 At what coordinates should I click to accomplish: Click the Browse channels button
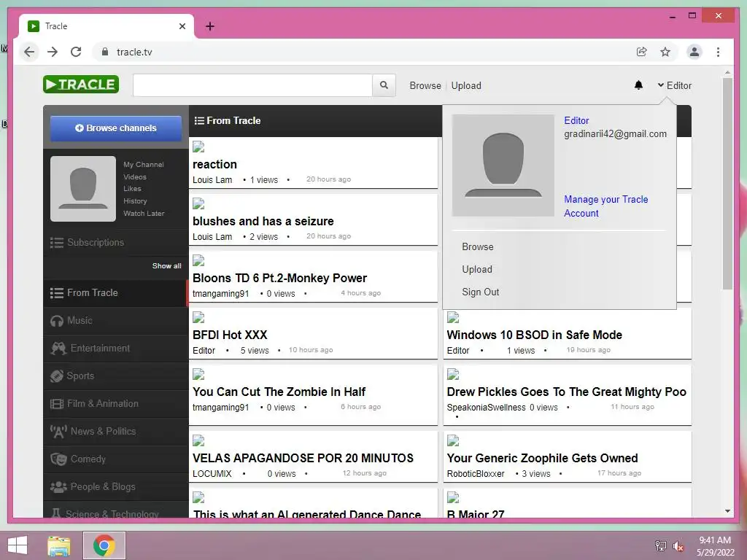point(116,128)
